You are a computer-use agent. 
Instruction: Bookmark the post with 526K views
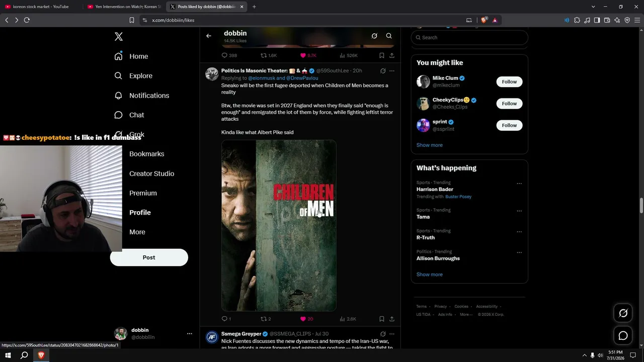pyautogui.click(x=382, y=55)
